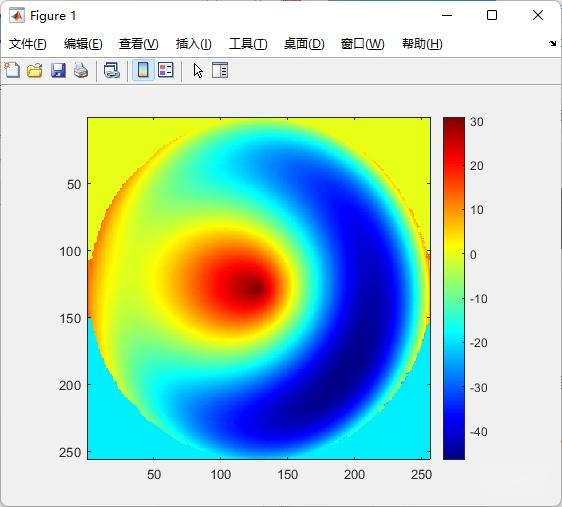Click colorbar tick label 0
Image resolution: width=562 pixels, height=507 pixels.
pyautogui.click(x=473, y=255)
